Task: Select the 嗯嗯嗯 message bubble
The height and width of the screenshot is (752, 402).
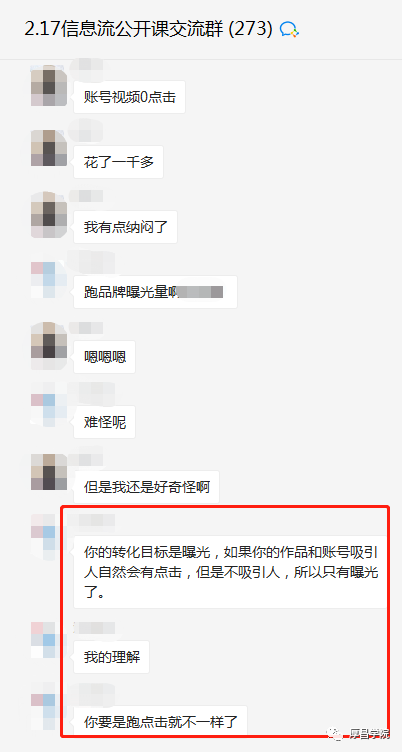Action: [105, 357]
